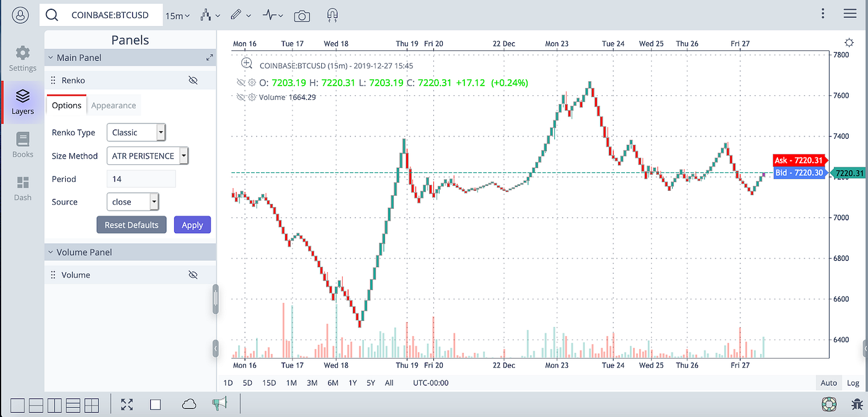Click the Layers icon in the left sidebar

(x=22, y=102)
